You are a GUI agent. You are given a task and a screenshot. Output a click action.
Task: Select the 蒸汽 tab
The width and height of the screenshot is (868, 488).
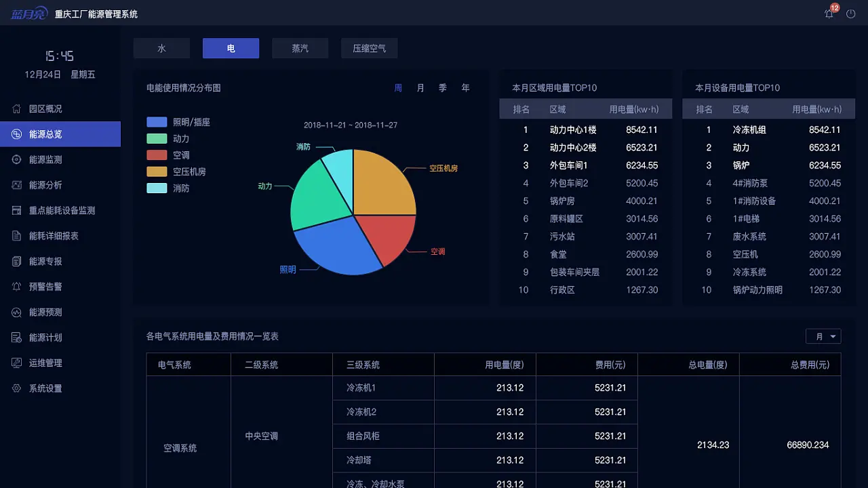click(300, 48)
